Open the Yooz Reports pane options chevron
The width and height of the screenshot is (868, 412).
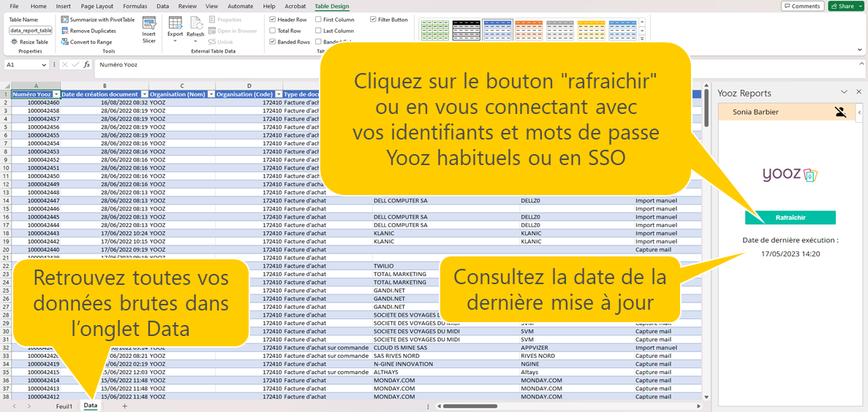coord(844,92)
